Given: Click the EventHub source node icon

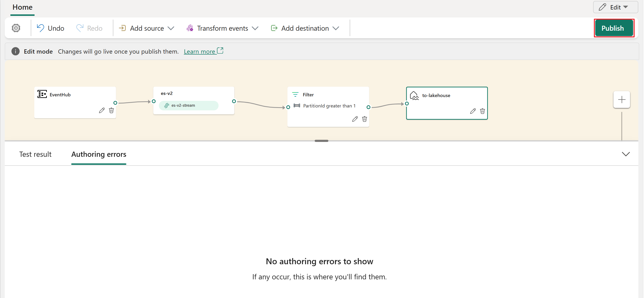Looking at the screenshot, I should pos(42,94).
